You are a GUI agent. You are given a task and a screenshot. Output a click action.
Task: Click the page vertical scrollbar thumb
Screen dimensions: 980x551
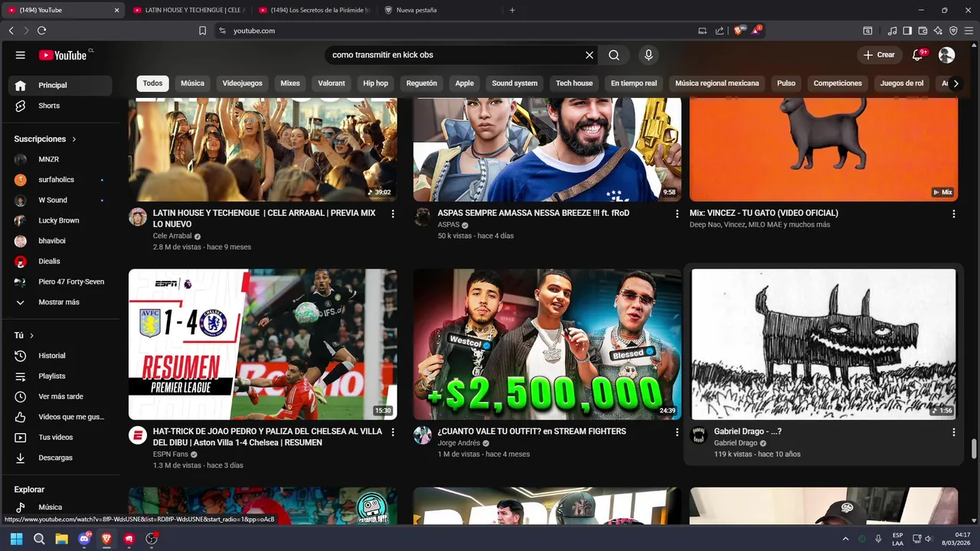(x=974, y=448)
